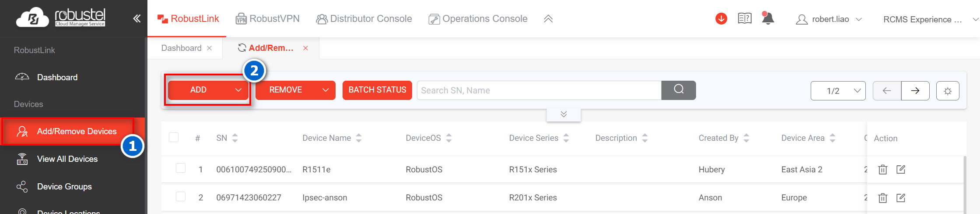Open the help documentation book icon
The image size is (980, 214).
tap(745, 18)
